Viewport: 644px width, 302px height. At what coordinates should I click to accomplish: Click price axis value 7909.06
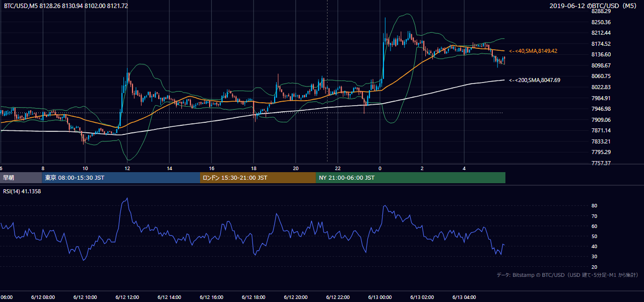[601, 120]
